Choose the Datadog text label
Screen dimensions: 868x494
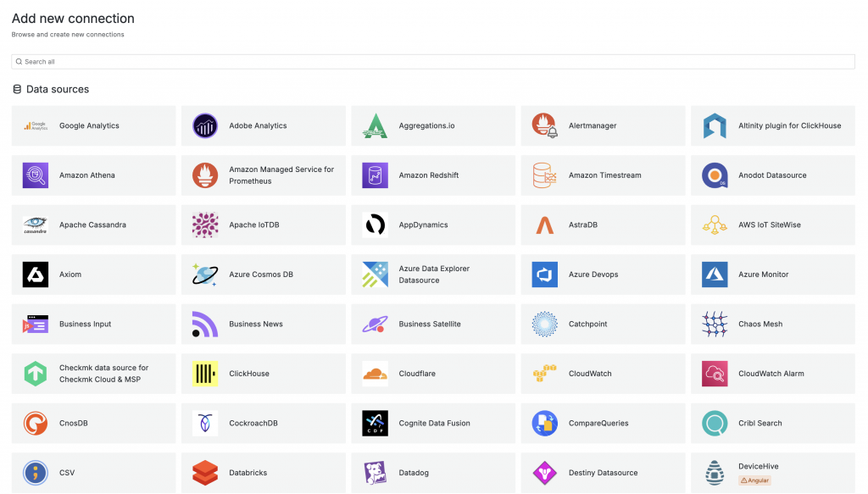(x=414, y=473)
